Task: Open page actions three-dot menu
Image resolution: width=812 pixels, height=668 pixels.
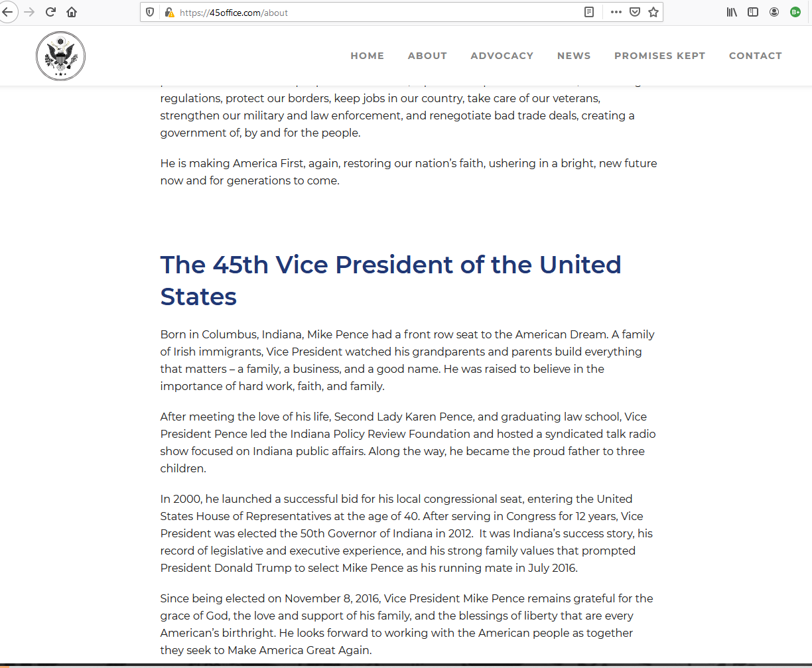Action: pos(616,12)
